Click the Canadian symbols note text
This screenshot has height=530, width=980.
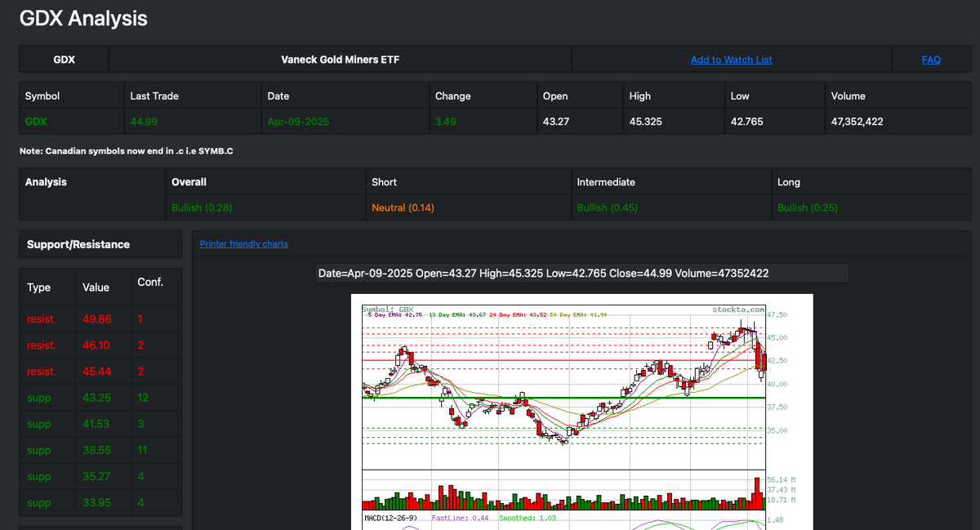click(x=127, y=151)
